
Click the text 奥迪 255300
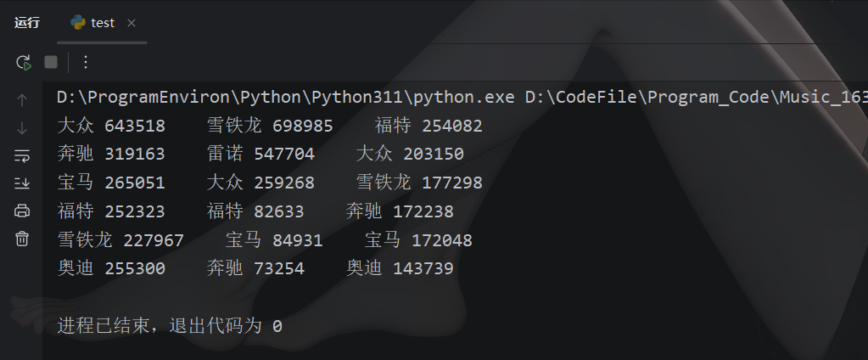(111, 268)
